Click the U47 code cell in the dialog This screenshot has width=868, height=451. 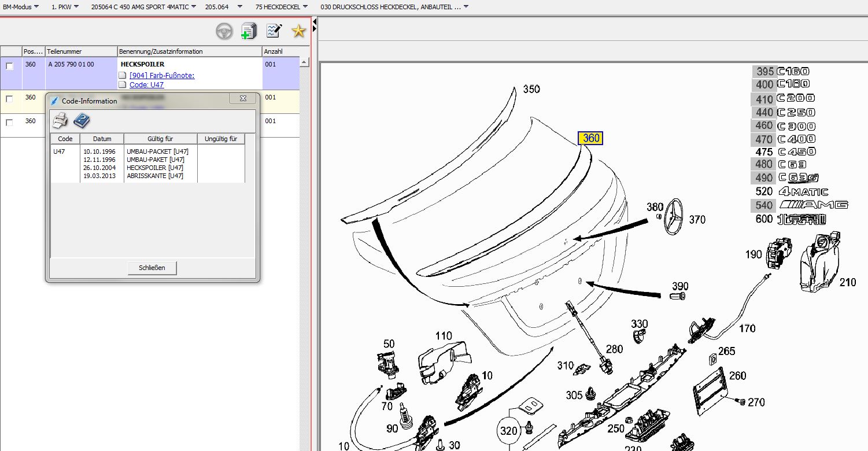tap(59, 151)
